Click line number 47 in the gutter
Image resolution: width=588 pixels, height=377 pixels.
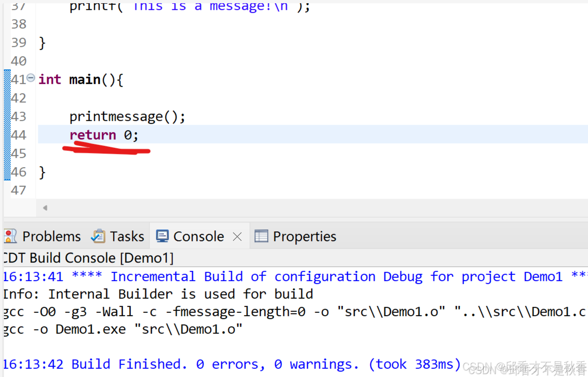(19, 190)
